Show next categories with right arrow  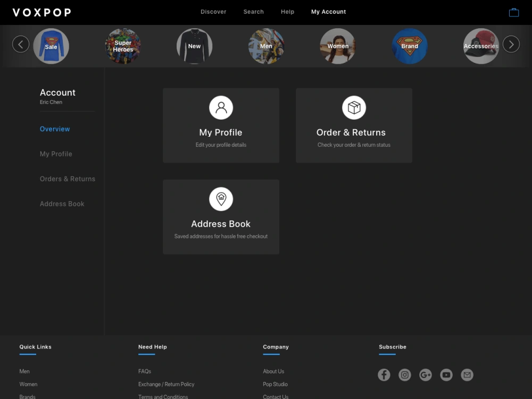tap(511, 44)
